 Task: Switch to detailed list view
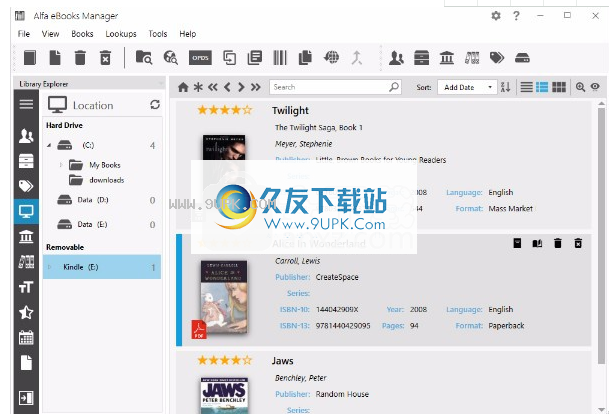point(542,87)
